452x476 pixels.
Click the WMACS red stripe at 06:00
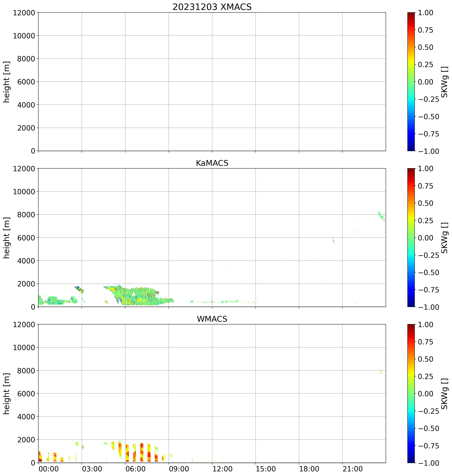pyautogui.click(x=127, y=453)
